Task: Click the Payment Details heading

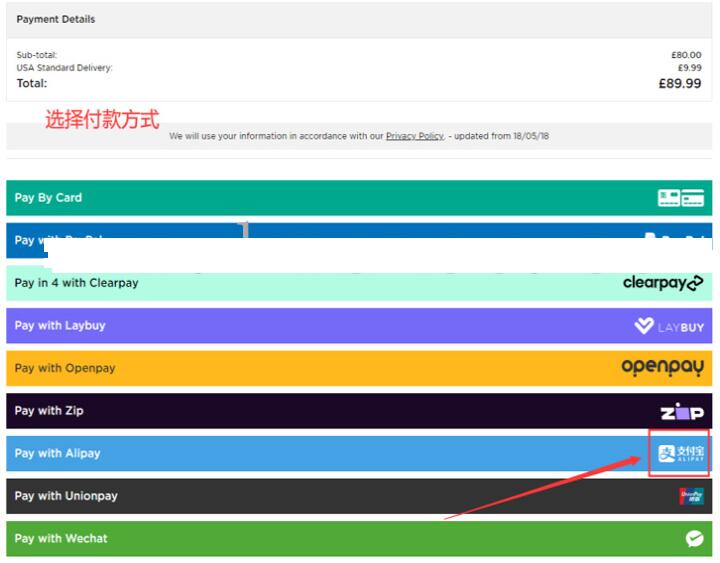Action: coord(56,19)
